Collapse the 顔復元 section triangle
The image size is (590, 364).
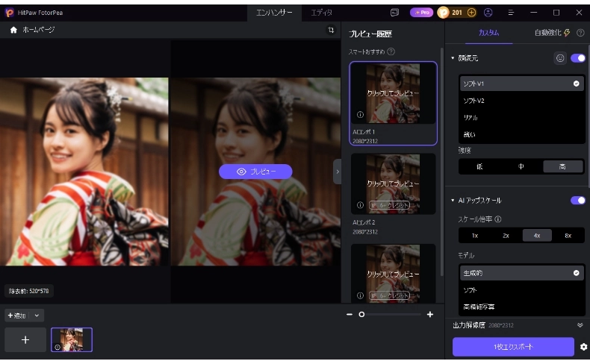click(x=453, y=58)
